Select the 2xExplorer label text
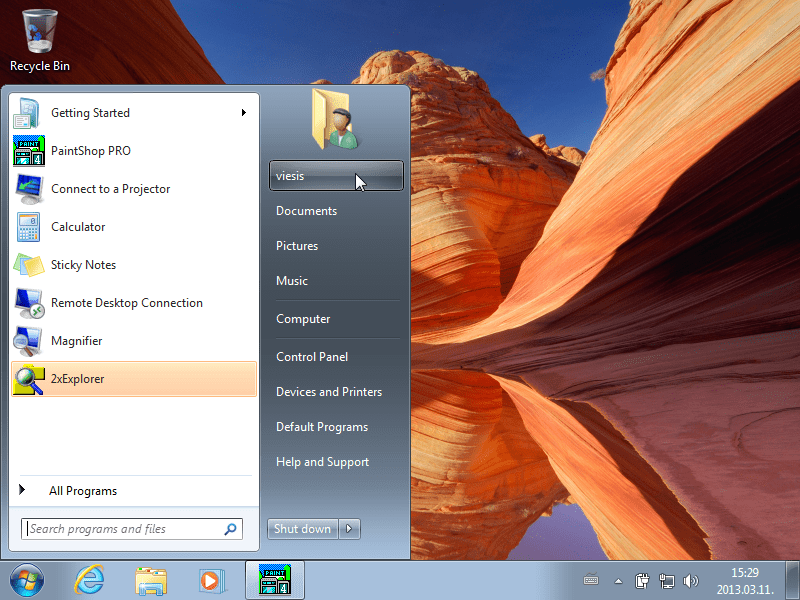The height and width of the screenshot is (600, 800). coord(77,379)
